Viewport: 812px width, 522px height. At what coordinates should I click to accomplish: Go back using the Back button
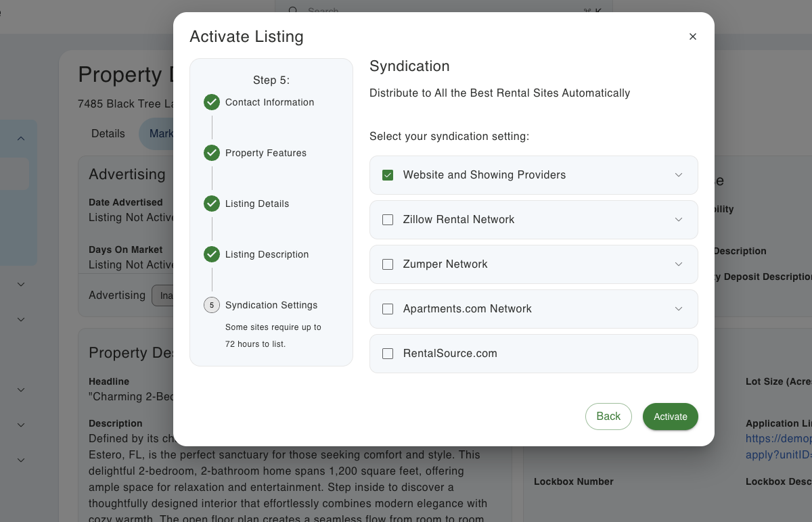coord(608,417)
